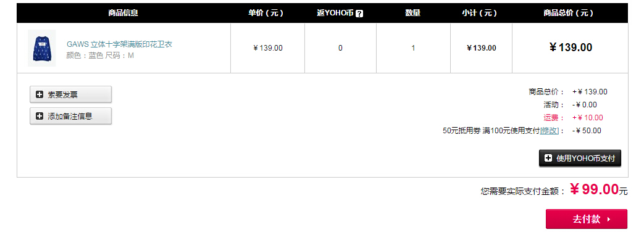The width and height of the screenshot is (644, 243).
Task: Click the 去付款 checkout button
Action: tap(587, 219)
